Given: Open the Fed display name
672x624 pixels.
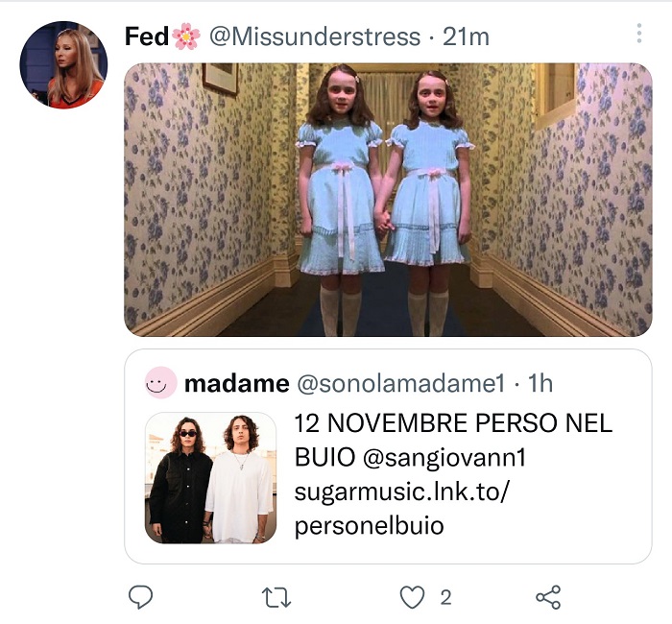Looking at the screenshot, I should [147, 36].
